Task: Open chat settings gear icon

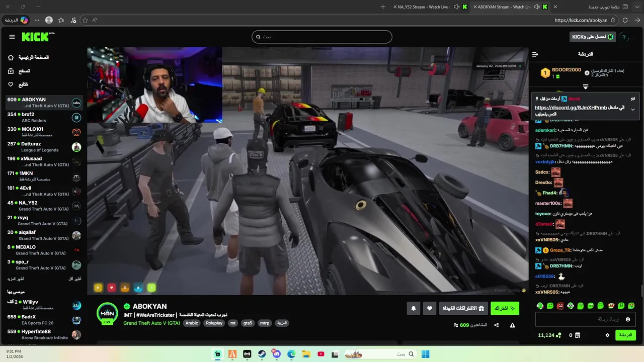Action: (607, 335)
